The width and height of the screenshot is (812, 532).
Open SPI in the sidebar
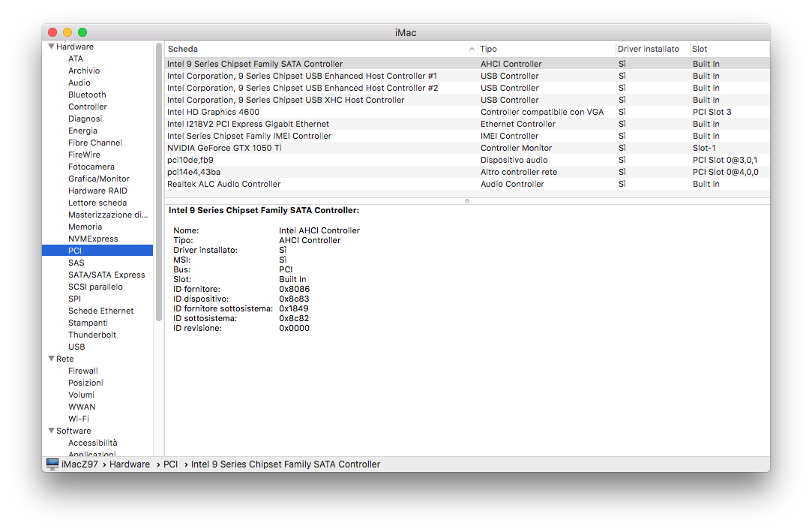tap(74, 299)
